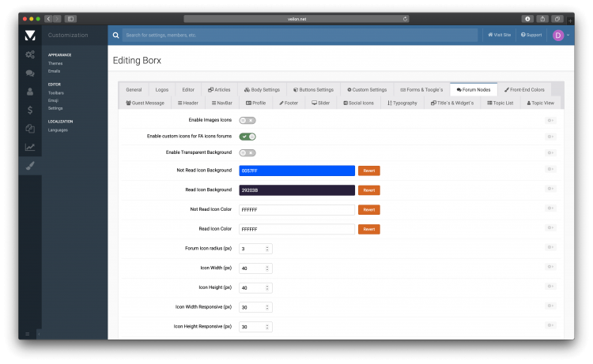Click the Safari share button
This screenshot has height=364, width=593.
point(542,18)
